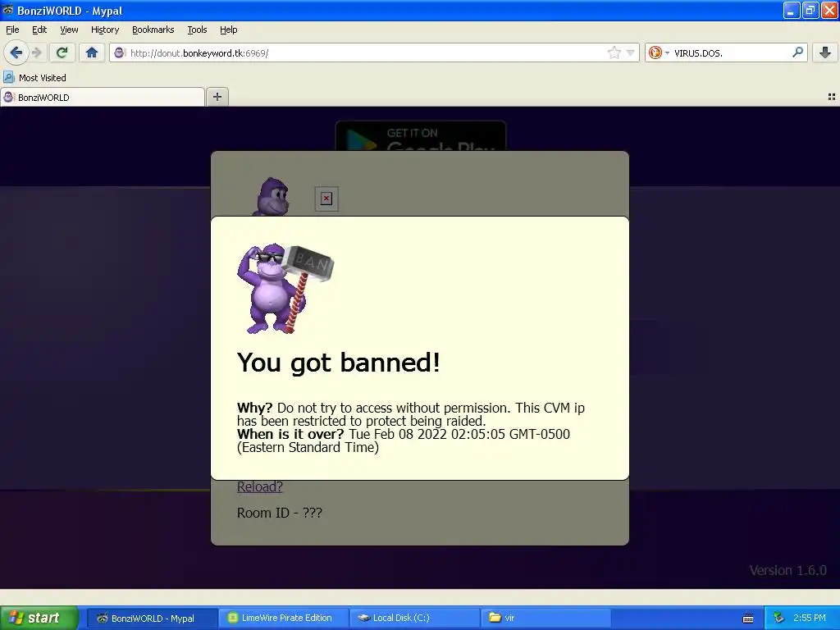Open the browser home page
This screenshot has width=840, height=630.
coord(92,52)
